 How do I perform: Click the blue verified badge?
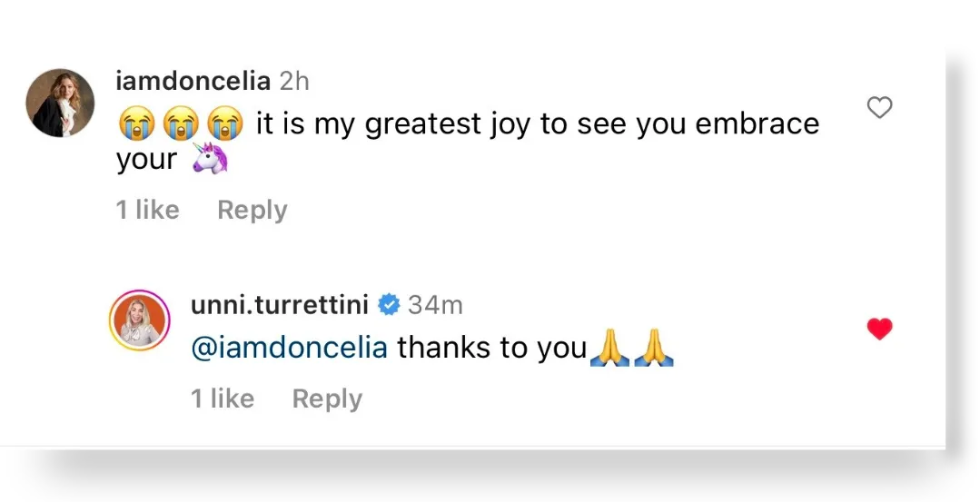(389, 305)
